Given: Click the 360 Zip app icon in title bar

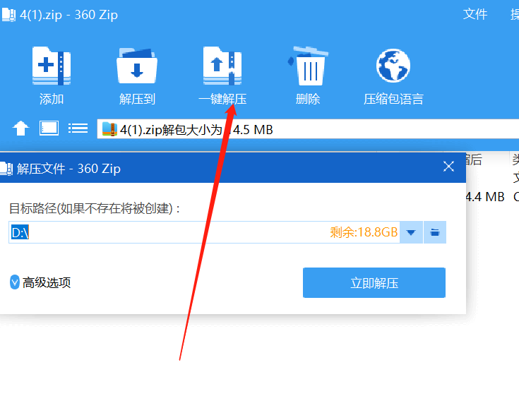Looking at the screenshot, I should coord(8,15).
